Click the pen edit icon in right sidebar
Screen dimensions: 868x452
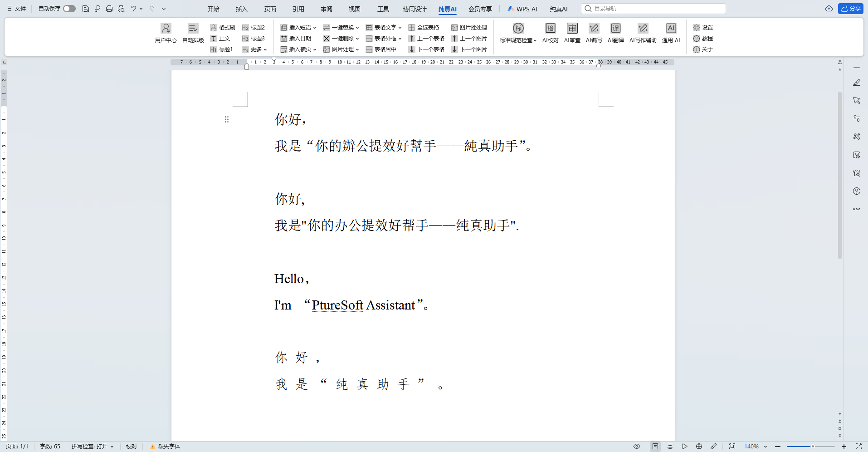[857, 82]
